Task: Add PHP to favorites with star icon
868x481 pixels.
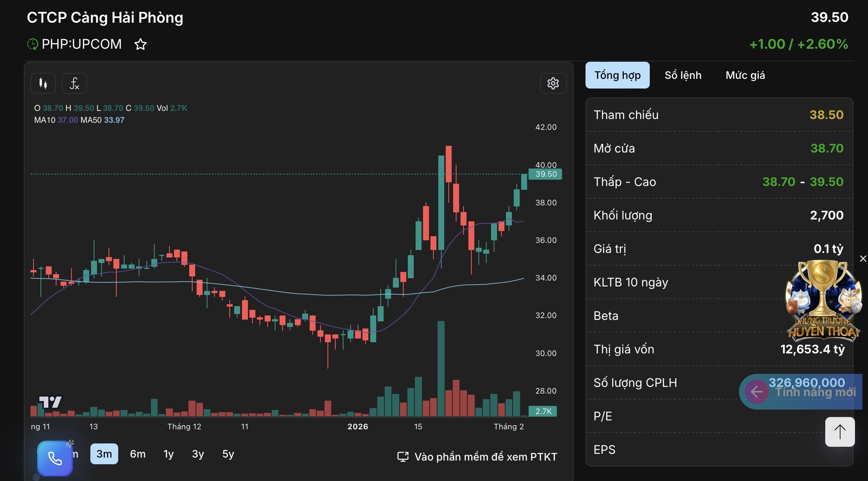Action: (141, 44)
